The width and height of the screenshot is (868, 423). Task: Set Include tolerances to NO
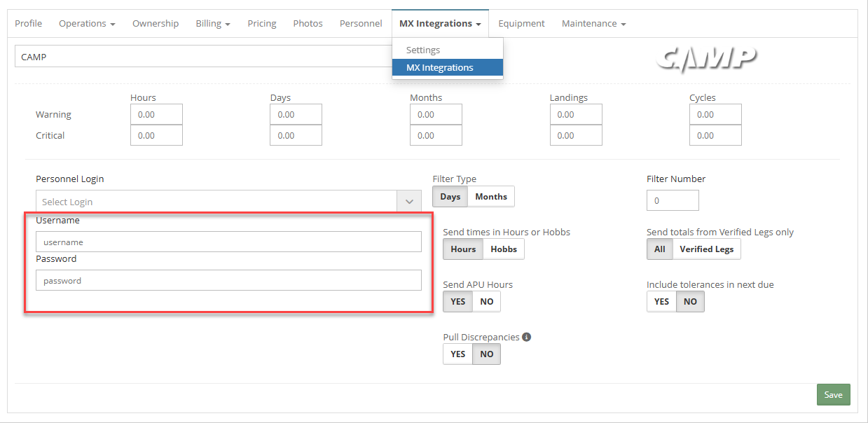pyautogui.click(x=691, y=302)
